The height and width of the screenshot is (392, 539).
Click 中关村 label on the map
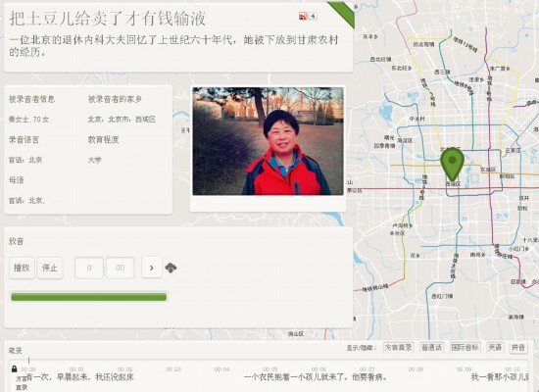tap(417, 119)
